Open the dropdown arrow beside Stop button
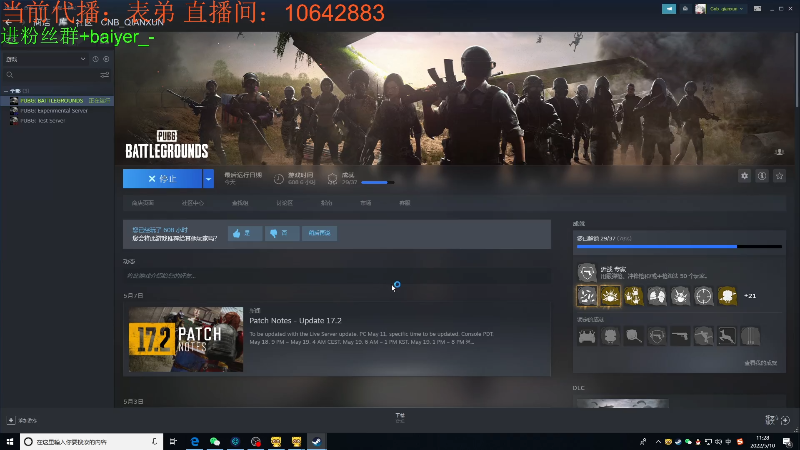Image resolution: width=800 pixels, height=450 pixels. pos(208,179)
